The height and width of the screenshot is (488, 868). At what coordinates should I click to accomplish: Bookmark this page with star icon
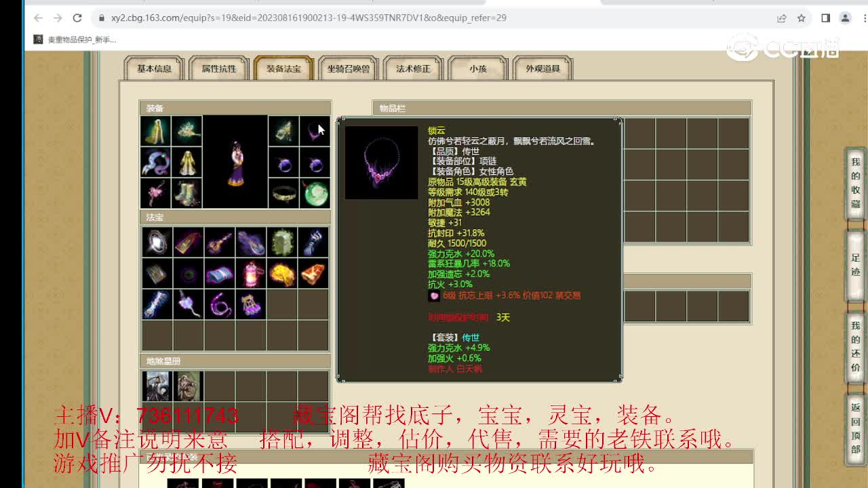click(x=802, y=18)
